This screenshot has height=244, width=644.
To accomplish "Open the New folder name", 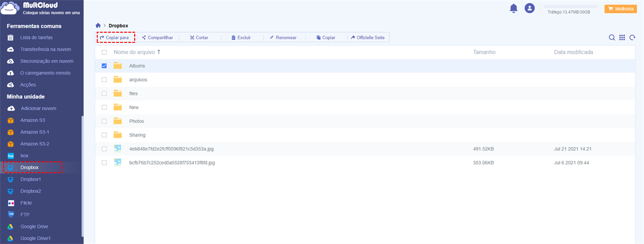I will pyautogui.click(x=134, y=107).
